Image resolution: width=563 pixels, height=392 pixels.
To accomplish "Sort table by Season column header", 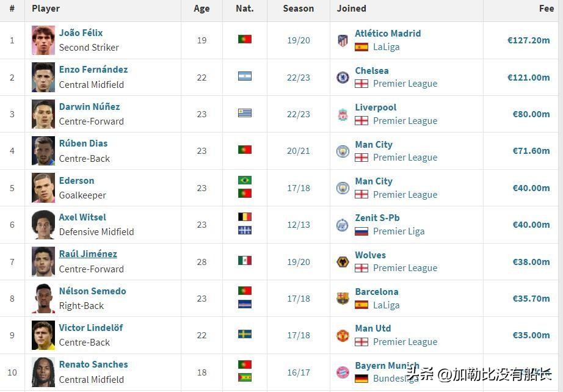I will pyautogui.click(x=299, y=9).
